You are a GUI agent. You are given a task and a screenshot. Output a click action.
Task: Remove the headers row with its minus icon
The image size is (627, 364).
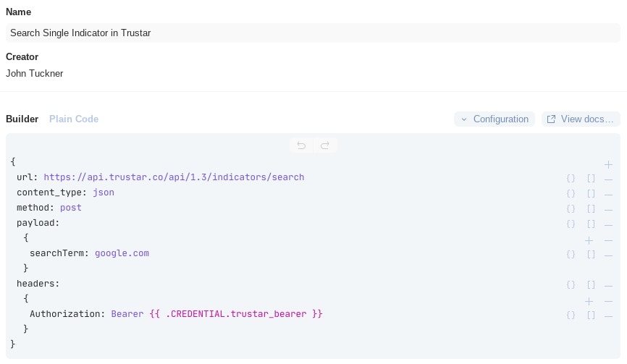tap(608, 285)
